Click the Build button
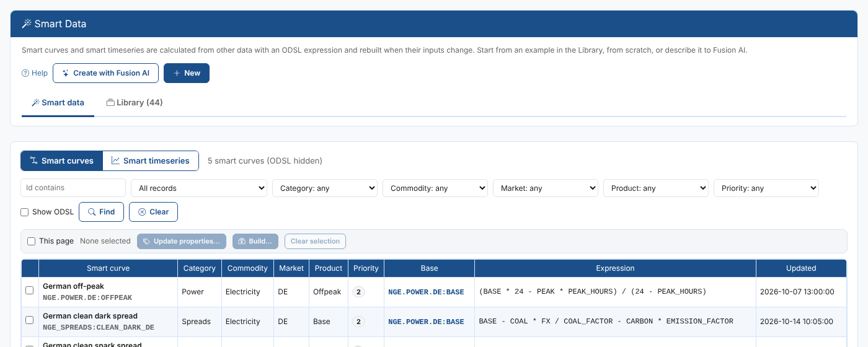 tap(255, 241)
